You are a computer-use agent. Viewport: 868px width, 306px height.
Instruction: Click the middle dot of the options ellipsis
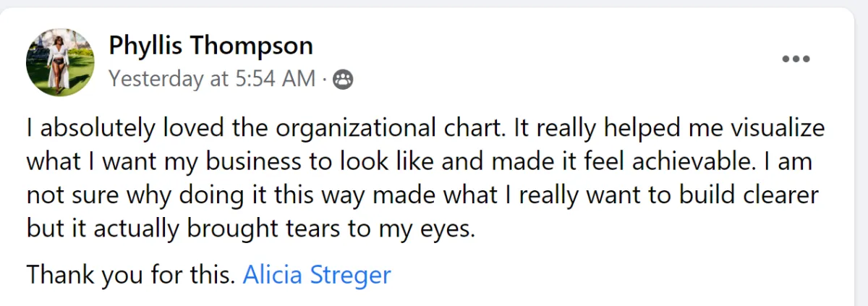click(796, 60)
